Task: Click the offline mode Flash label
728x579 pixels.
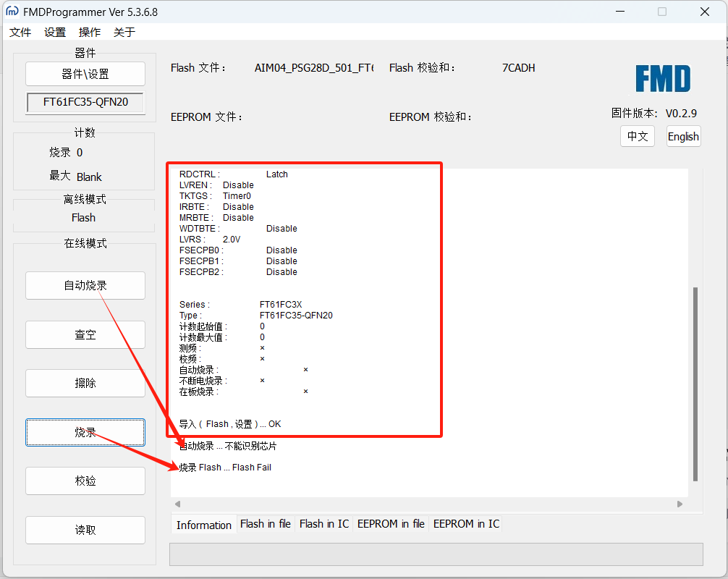Action: pyautogui.click(x=83, y=218)
